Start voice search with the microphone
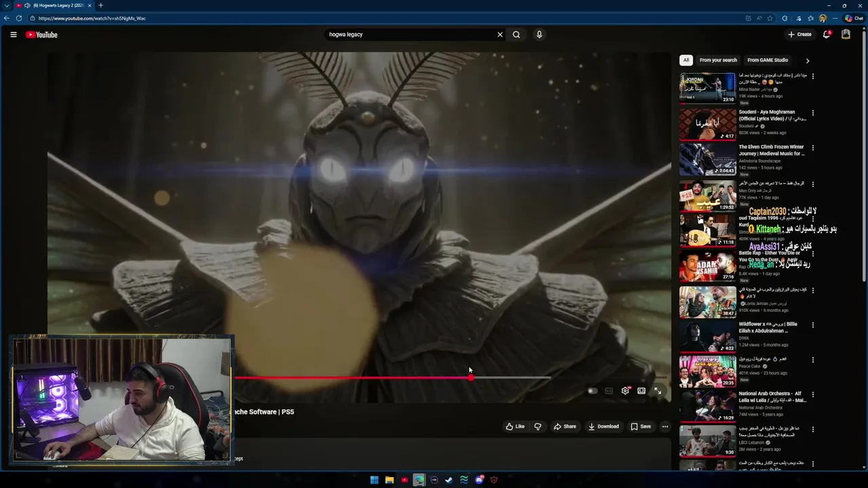 click(x=539, y=35)
